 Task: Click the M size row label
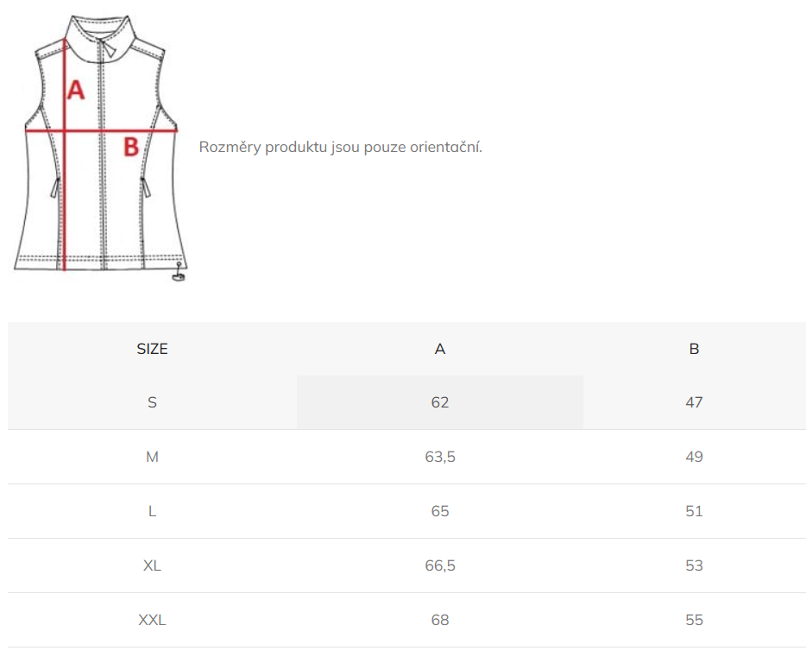coord(152,457)
